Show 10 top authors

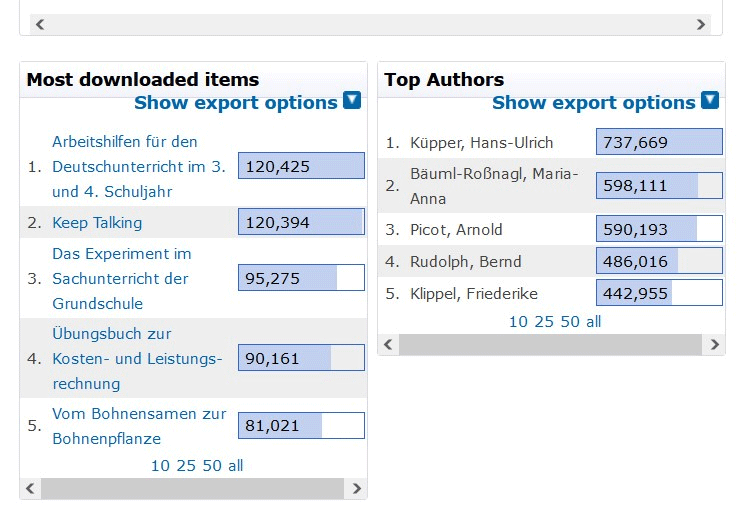[518, 321]
